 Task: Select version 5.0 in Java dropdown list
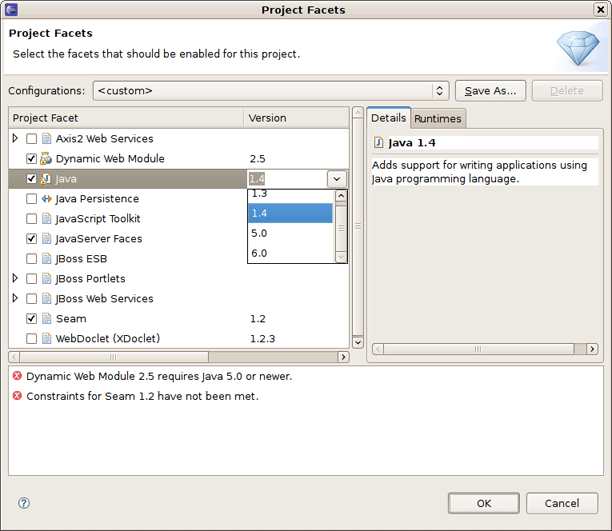point(290,233)
